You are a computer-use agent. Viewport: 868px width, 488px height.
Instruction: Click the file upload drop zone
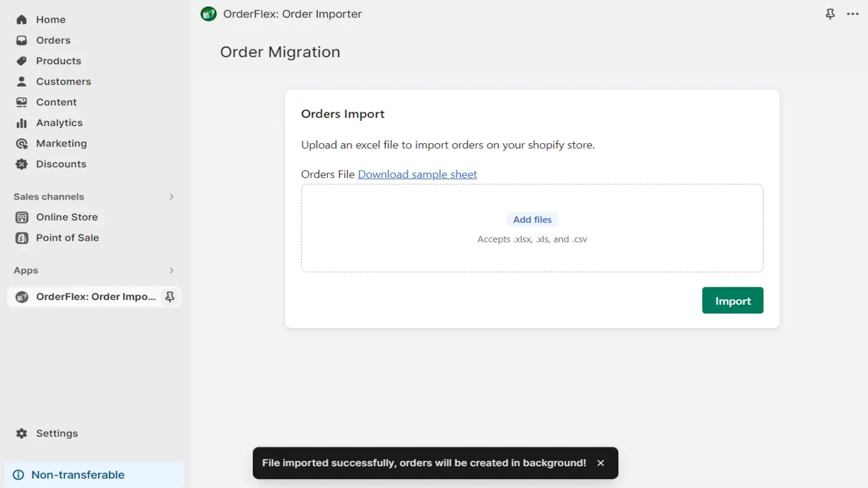[x=532, y=228]
